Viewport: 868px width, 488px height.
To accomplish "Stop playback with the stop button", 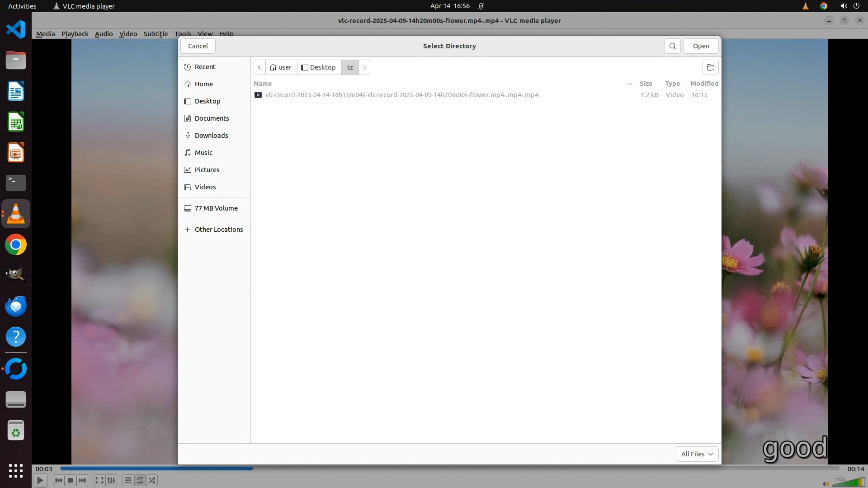I will click(x=71, y=480).
